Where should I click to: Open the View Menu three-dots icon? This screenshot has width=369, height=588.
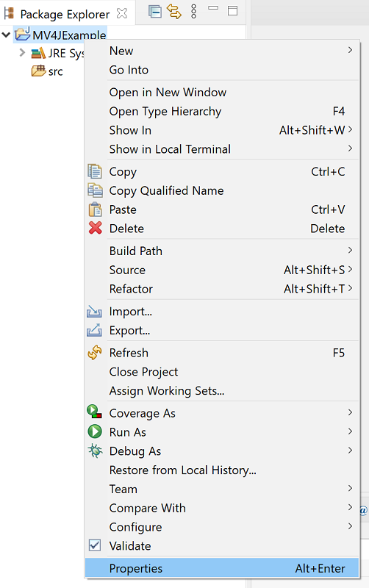pyautogui.click(x=193, y=12)
